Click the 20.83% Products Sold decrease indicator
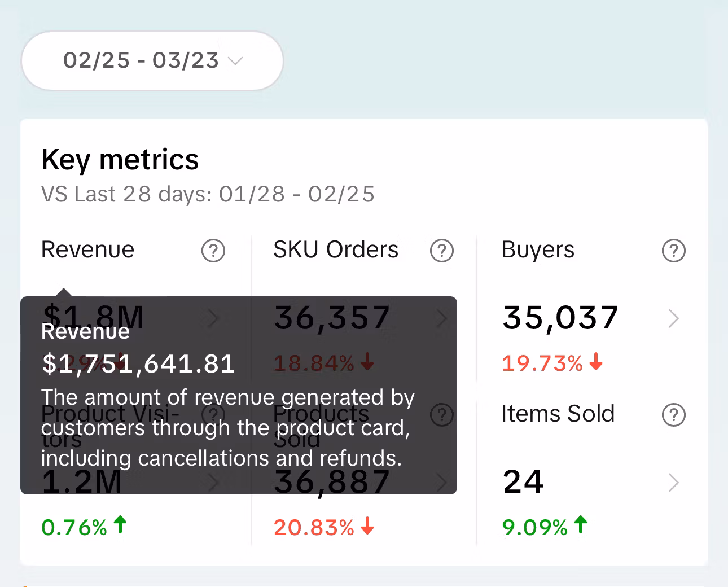The height and width of the screenshot is (587, 728). click(x=323, y=527)
